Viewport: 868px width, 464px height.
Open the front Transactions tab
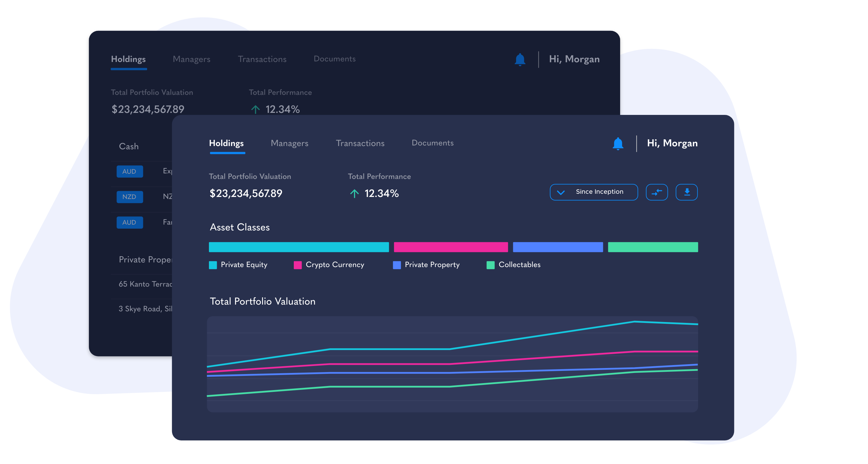(x=360, y=143)
